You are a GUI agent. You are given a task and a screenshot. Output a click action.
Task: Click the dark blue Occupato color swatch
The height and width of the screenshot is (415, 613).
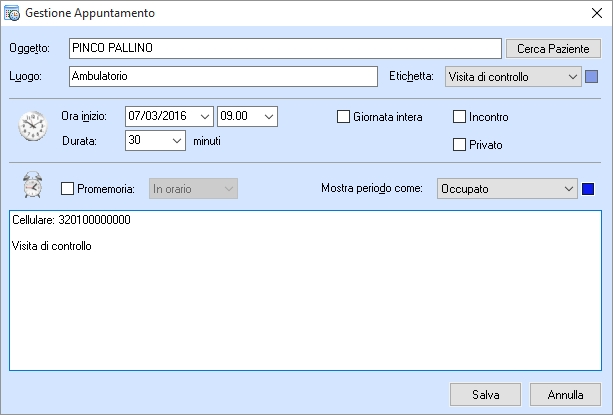588,189
